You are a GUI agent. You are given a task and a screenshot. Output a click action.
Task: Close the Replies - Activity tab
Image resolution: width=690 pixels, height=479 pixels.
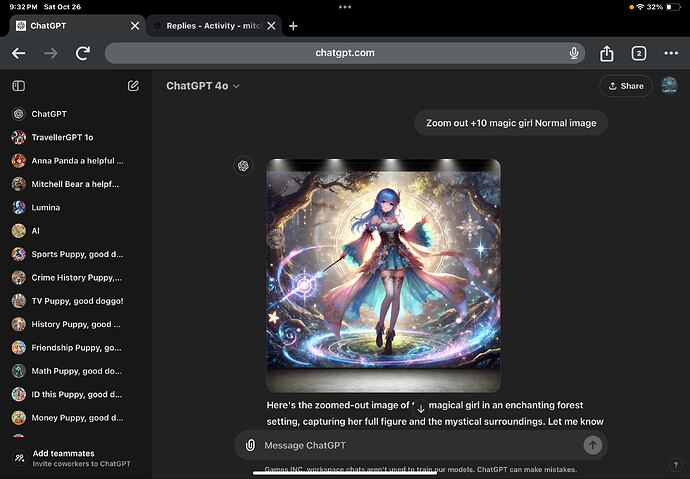pyautogui.click(x=272, y=26)
